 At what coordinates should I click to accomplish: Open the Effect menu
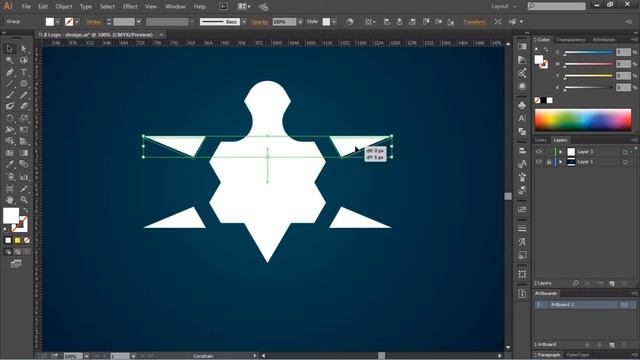click(x=130, y=7)
